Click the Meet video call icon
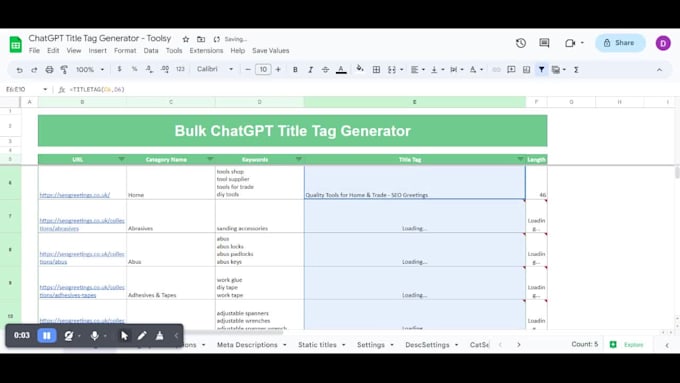680x383 pixels. [x=570, y=43]
